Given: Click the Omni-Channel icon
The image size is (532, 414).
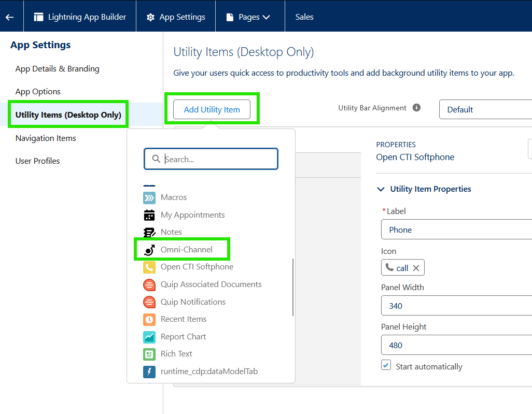Looking at the screenshot, I should [149, 250].
